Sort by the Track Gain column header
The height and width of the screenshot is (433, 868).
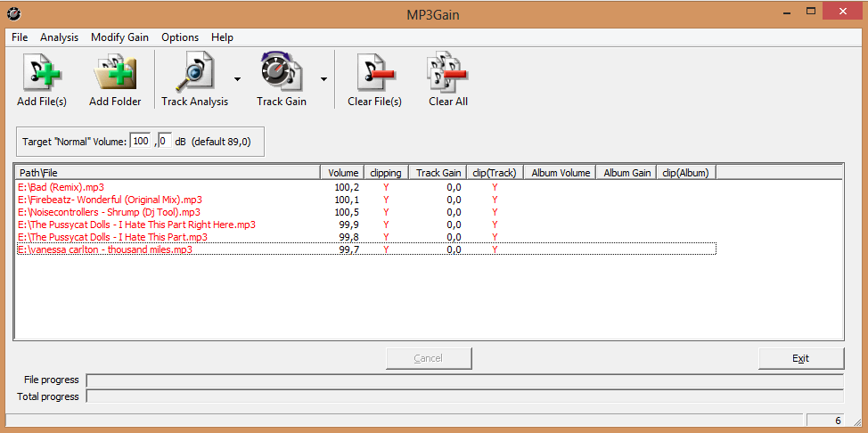(438, 173)
